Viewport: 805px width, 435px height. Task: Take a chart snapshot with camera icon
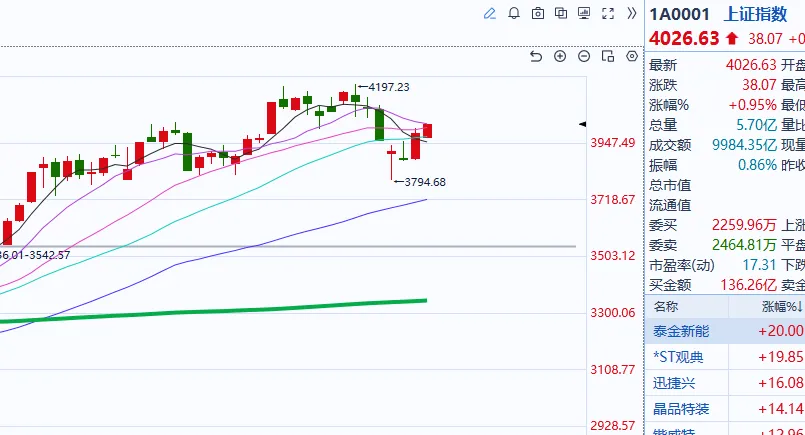(538, 13)
